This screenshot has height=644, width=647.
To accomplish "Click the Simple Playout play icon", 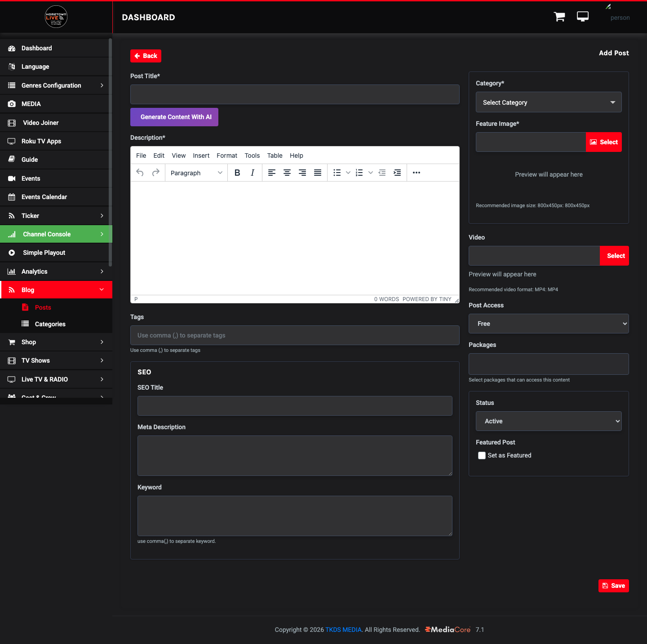I will 12,253.
